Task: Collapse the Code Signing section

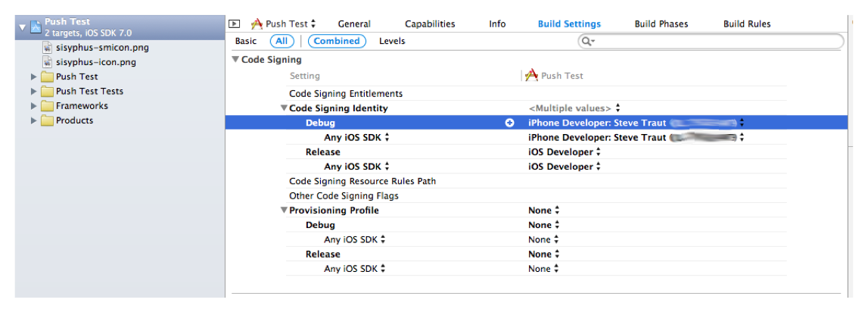Action: (x=236, y=60)
